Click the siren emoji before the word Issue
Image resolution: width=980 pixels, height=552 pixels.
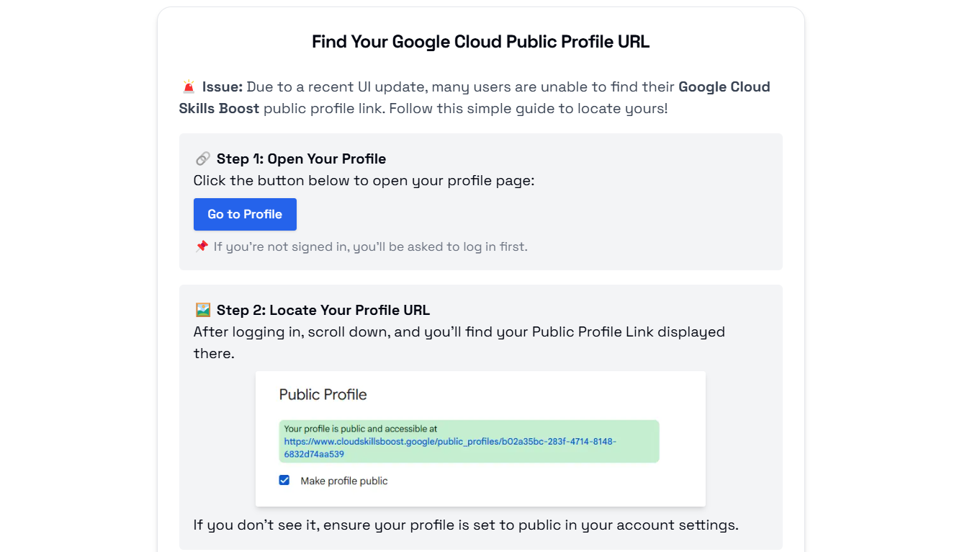pyautogui.click(x=189, y=86)
